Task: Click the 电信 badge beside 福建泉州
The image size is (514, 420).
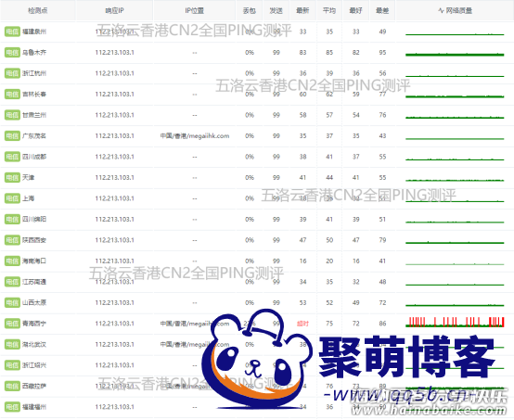Action: pos(12,32)
